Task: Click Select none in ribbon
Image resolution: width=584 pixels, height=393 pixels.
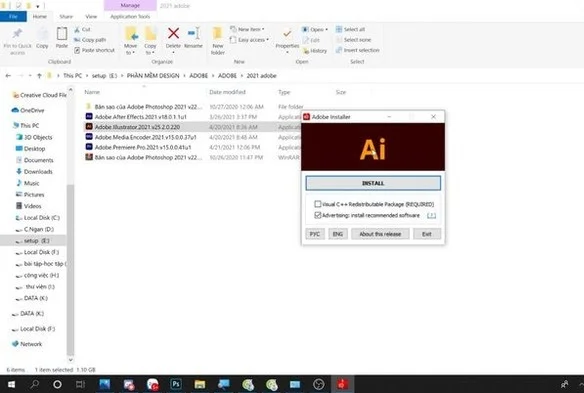Action: coord(353,39)
